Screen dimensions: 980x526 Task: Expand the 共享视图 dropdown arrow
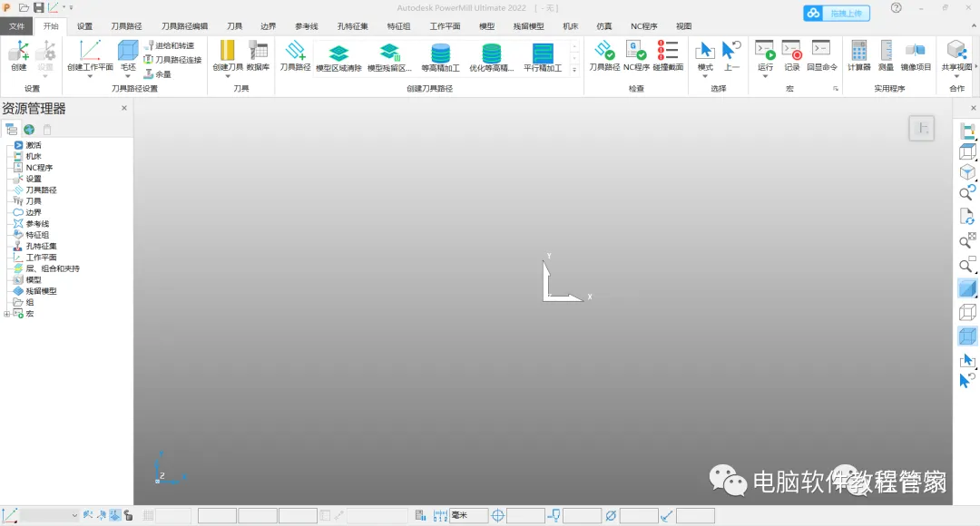coord(956,76)
